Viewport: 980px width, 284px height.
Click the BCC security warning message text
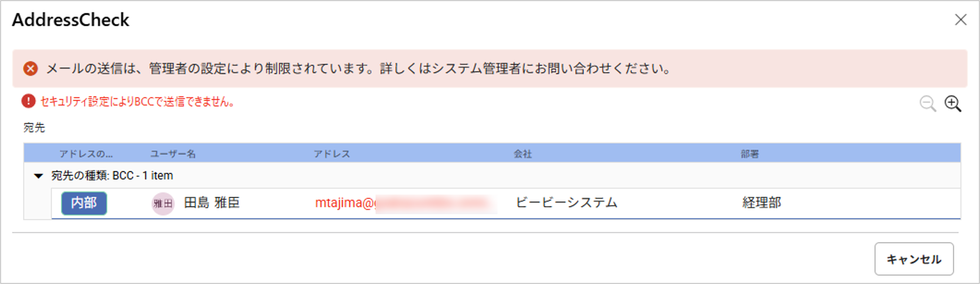[x=137, y=102]
